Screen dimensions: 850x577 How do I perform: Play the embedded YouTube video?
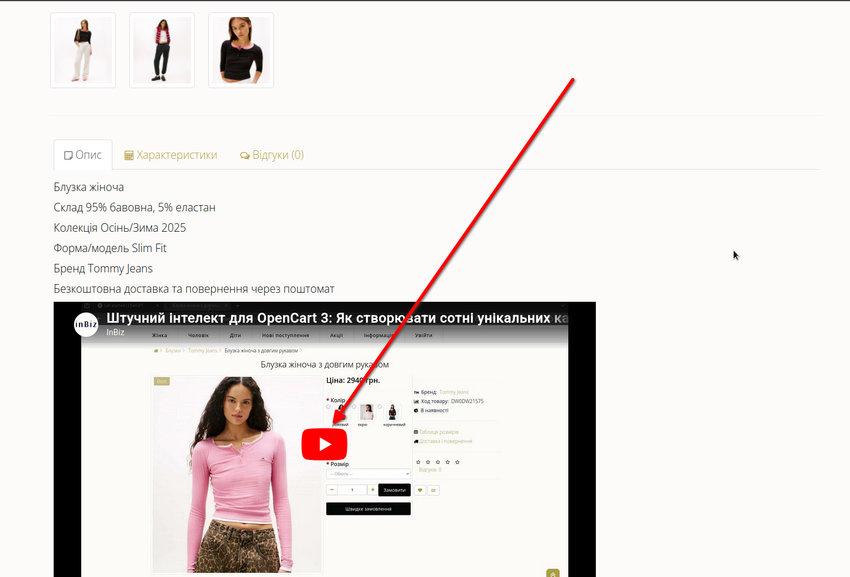[x=324, y=444]
